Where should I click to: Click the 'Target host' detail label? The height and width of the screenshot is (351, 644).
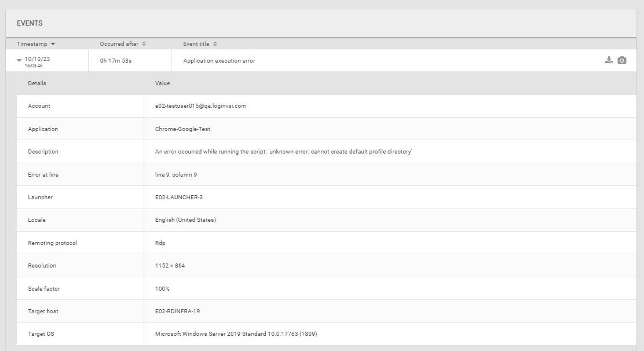click(x=43, y=311)
